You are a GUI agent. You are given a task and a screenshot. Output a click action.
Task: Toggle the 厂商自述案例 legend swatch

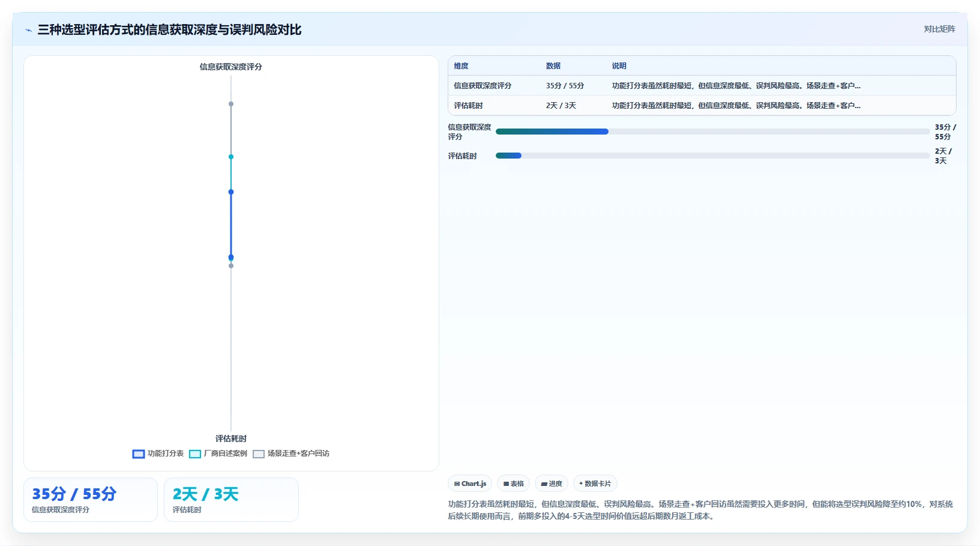tap(195, 454)
